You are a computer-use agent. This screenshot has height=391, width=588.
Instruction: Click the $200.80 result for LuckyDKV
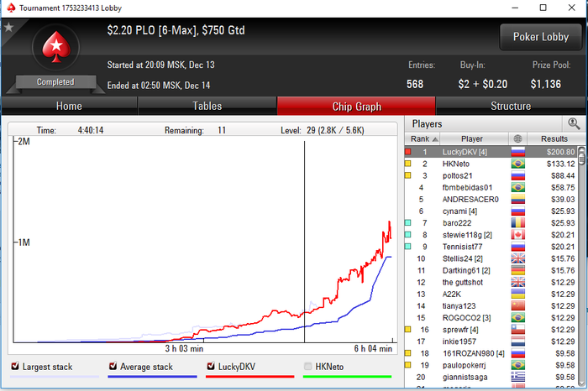pos(560,152)
